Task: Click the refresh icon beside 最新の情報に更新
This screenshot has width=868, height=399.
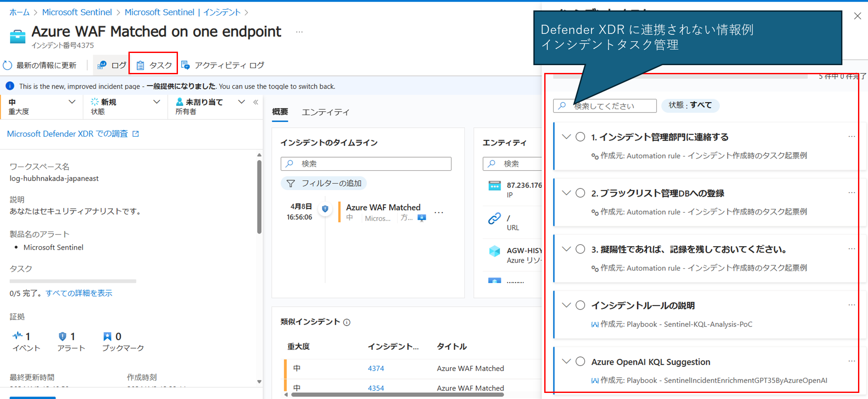Action: (x=7, y=65)
